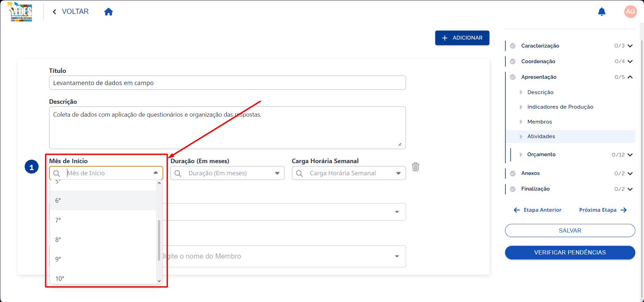The image size is (644, 302).
Task: Open Indicadores de Produção item
Action: pos(560,107)
